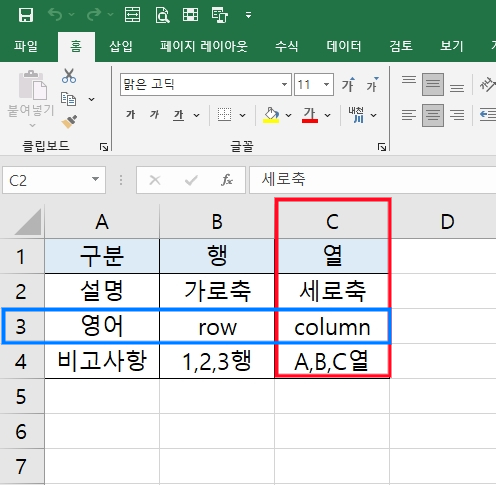Image resolution: width=496 pixels, height=485 pixels.
Task: Toggle italic 가 formatting
Action: click(154, 115)
